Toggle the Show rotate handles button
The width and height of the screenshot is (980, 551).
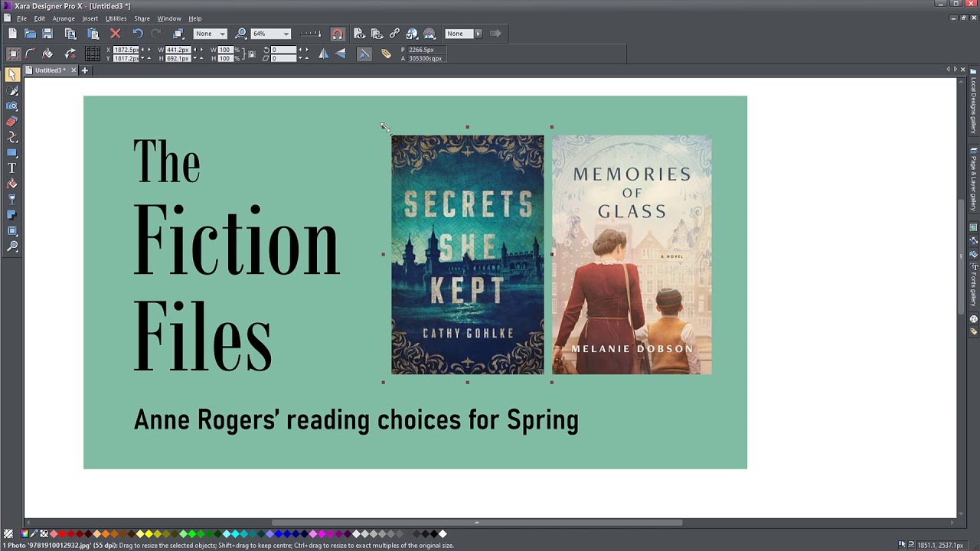31,54
